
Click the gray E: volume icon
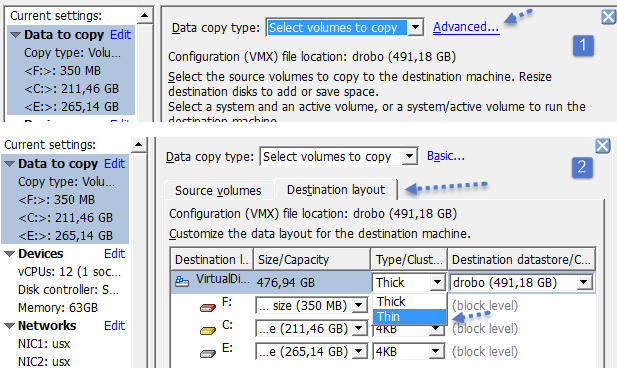pyautogui.click(x=207, y=354)
